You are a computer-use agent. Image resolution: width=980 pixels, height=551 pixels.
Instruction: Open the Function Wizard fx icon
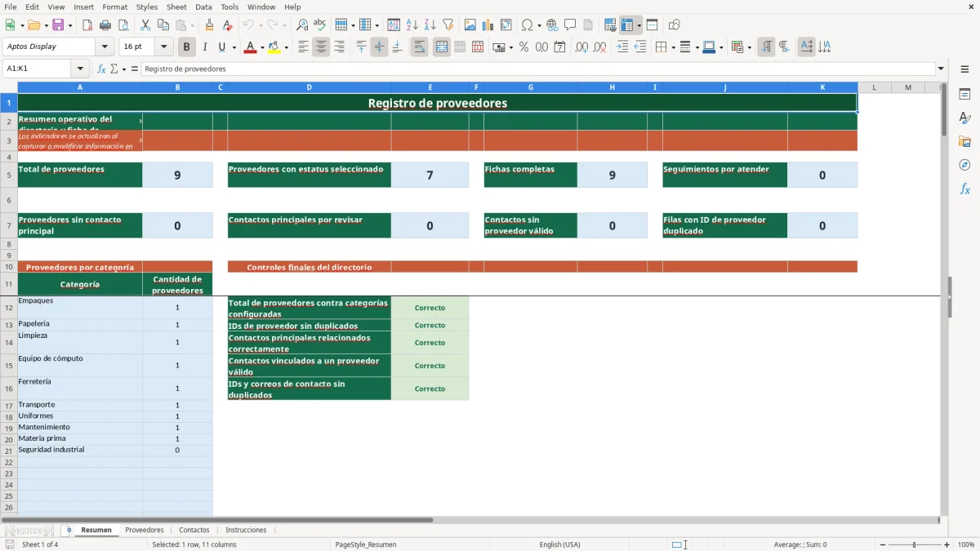click(102, 69)
